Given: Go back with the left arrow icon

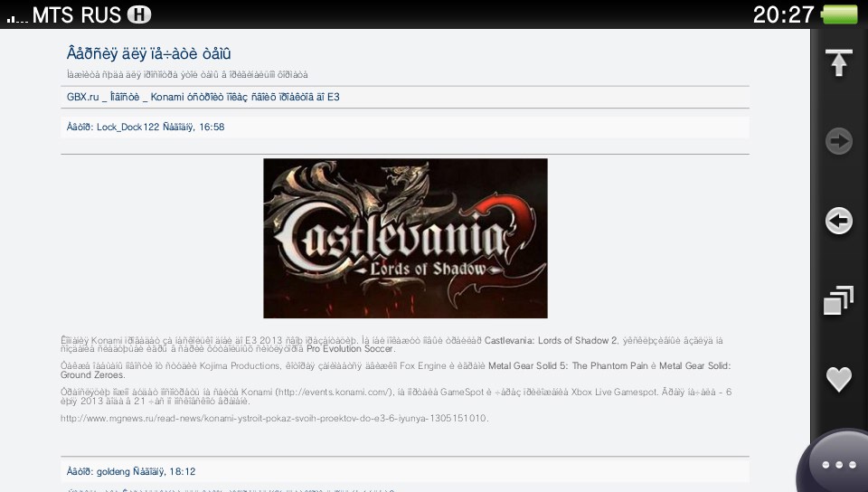Looking at the screenshot, I should (x=839, y=221).
